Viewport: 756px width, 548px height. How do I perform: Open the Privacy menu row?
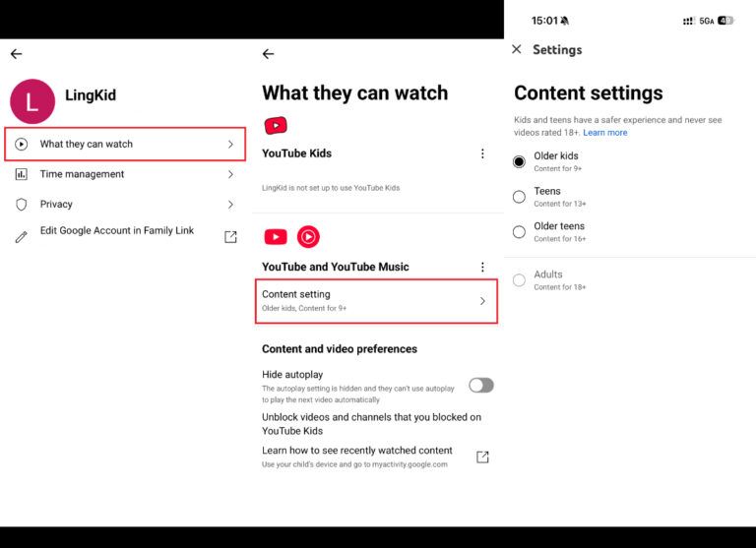(125, 205)
